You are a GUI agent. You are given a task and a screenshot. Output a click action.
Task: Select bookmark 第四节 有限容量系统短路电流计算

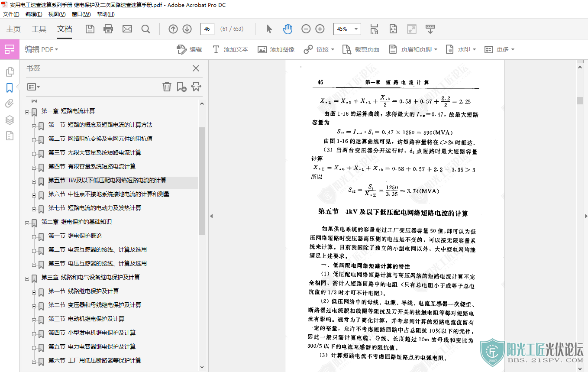coord(92,166)
